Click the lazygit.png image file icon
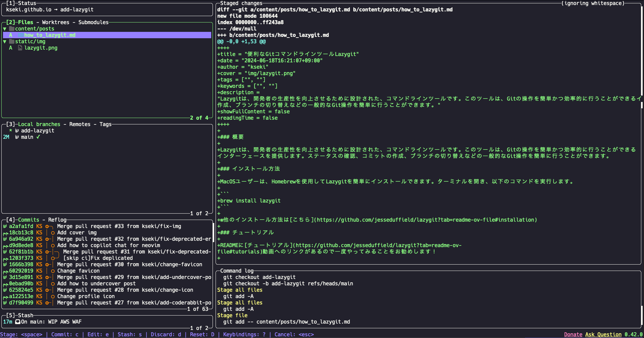The width and height of the screenshot is (644, 338). coord(20,48)
